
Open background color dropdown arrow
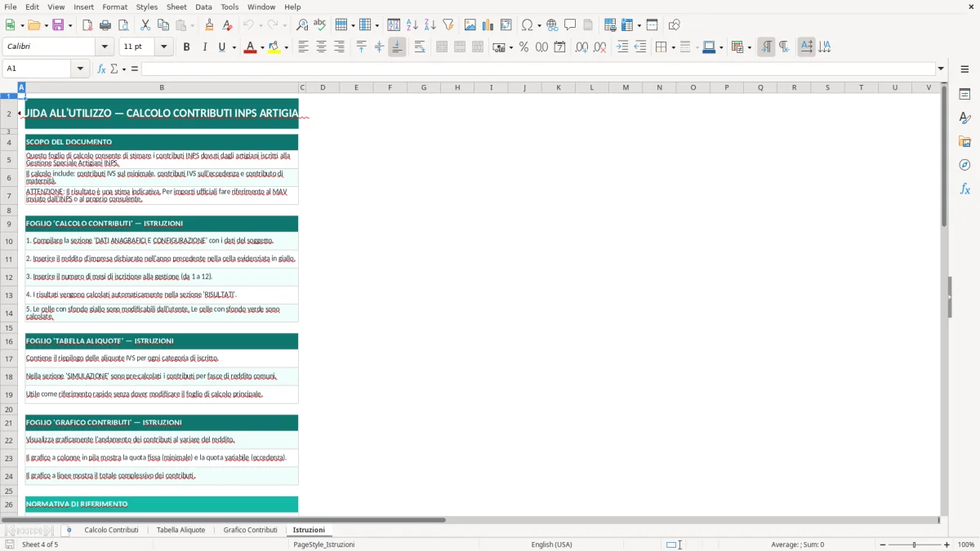(286, 47)
